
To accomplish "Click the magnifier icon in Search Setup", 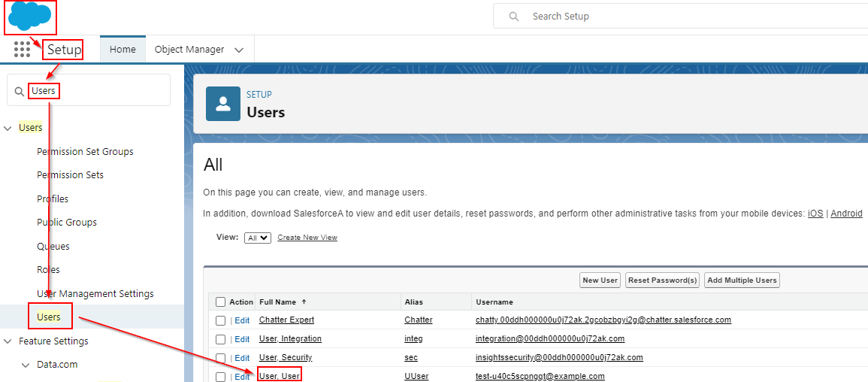I will (514, 17).
